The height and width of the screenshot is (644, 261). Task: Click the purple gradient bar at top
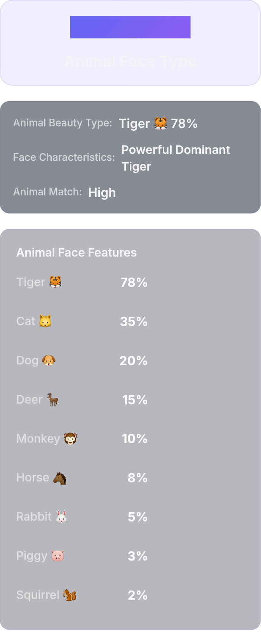[x=130, y=27]
